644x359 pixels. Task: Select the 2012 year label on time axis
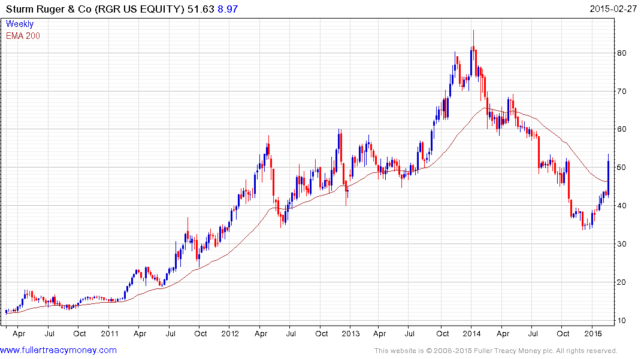tap(230, 333)
